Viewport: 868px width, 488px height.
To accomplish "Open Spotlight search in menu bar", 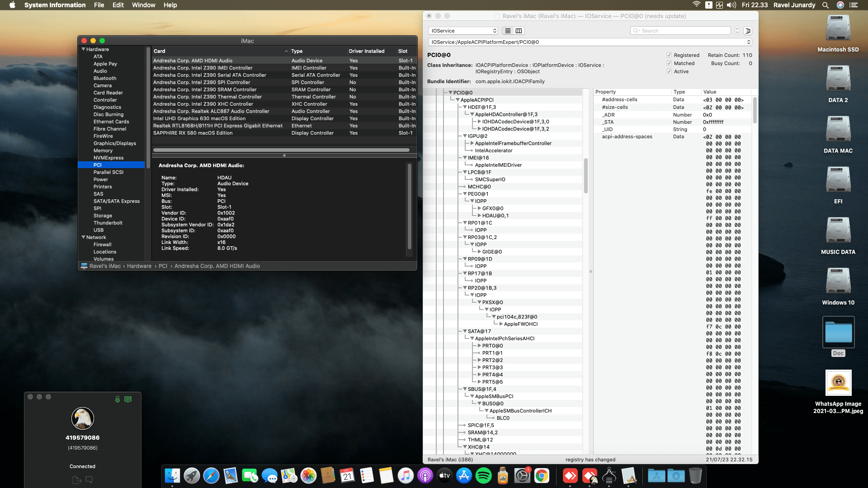I will tap(825, 5).
